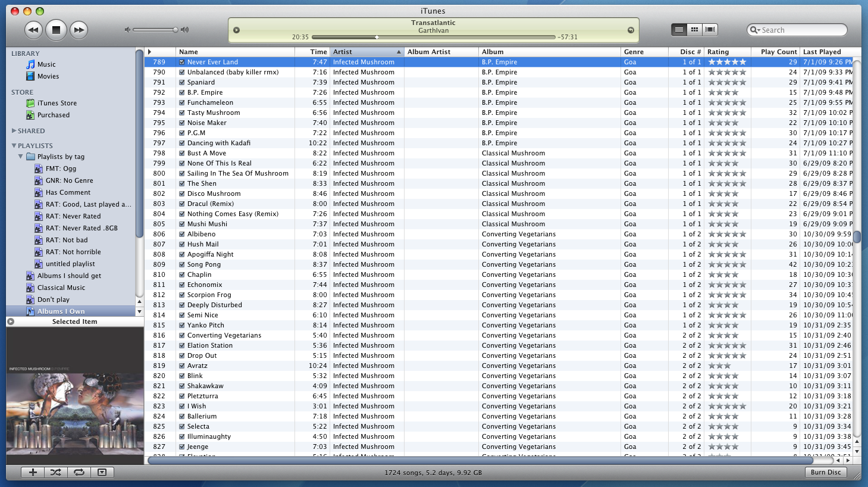Image resolution: width=868 pixels, height=487 pixels.
Task: Reverse sort using Artist column arrow
Action: 399,52
